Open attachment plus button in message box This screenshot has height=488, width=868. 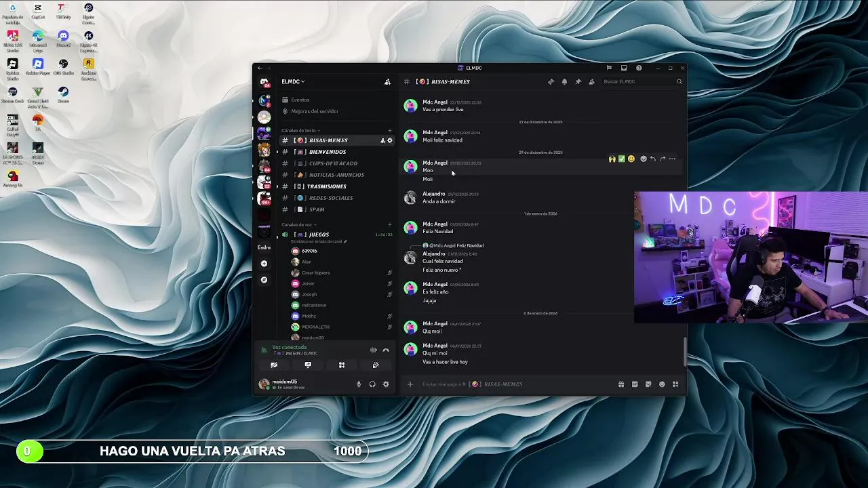pos(410,384)
